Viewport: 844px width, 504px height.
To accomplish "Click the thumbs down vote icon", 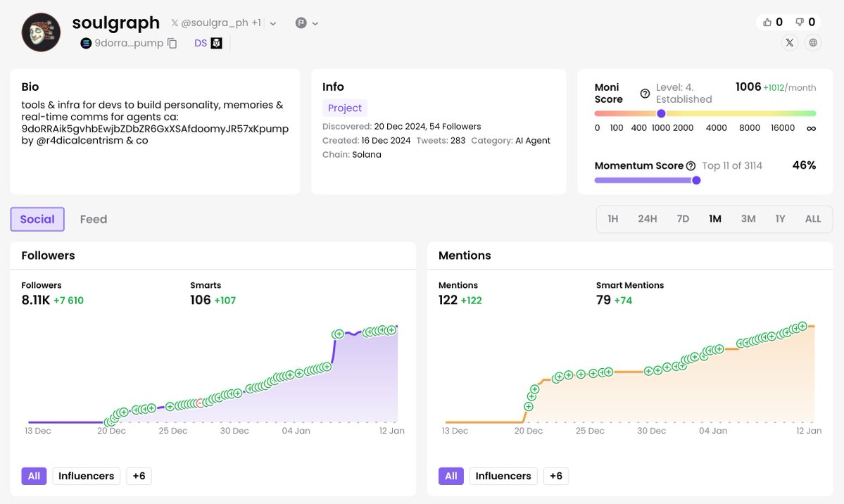I will [800, 23].
